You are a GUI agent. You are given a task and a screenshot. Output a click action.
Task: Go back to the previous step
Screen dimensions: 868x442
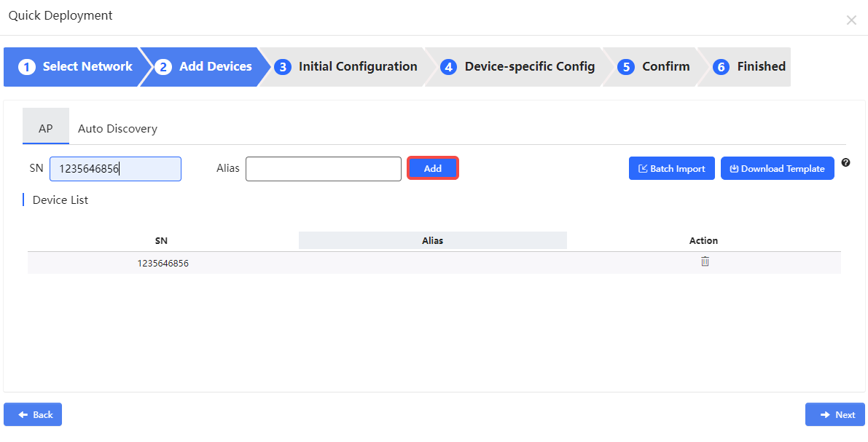33,414
